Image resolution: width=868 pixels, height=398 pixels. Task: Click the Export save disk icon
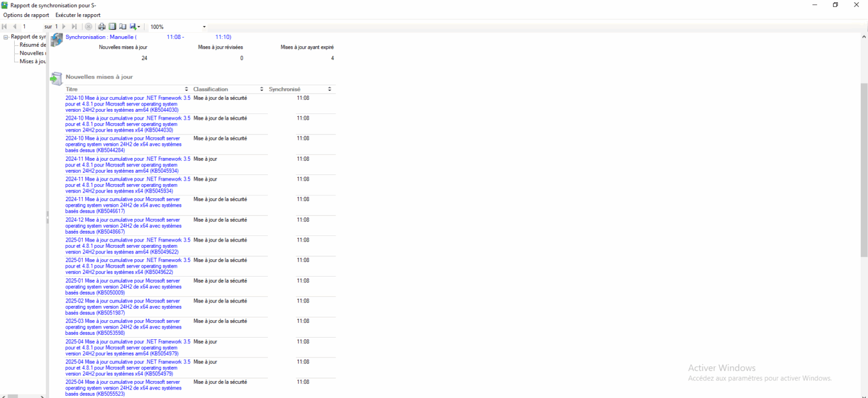[133, 27]
